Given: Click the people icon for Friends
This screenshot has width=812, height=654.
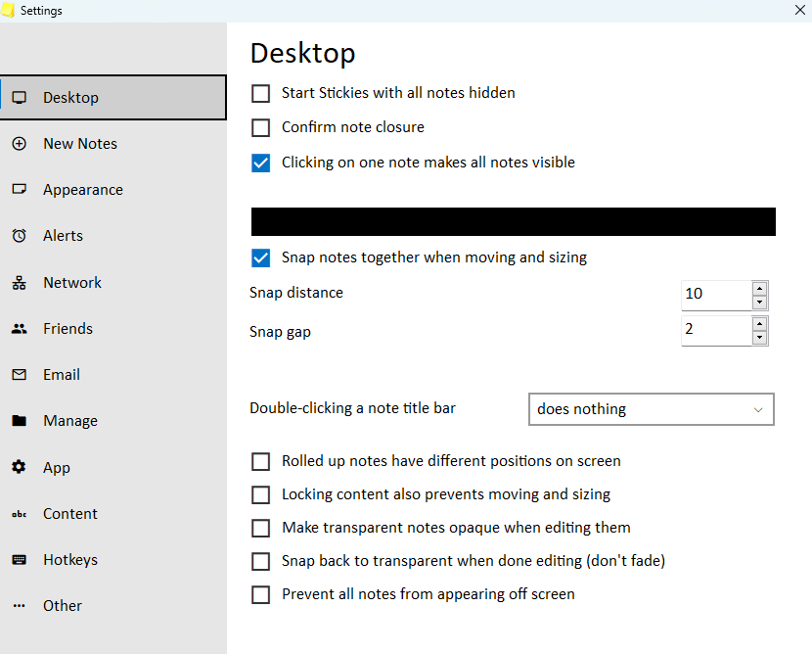Looking at the screenshot, I should click(x=19, y=329).
